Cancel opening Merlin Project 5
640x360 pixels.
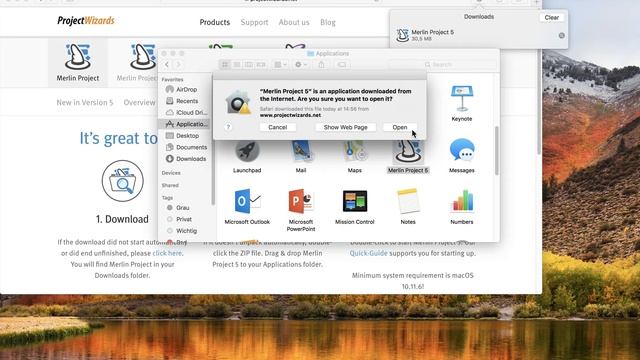pyautogui.click(x=278, y=127)
